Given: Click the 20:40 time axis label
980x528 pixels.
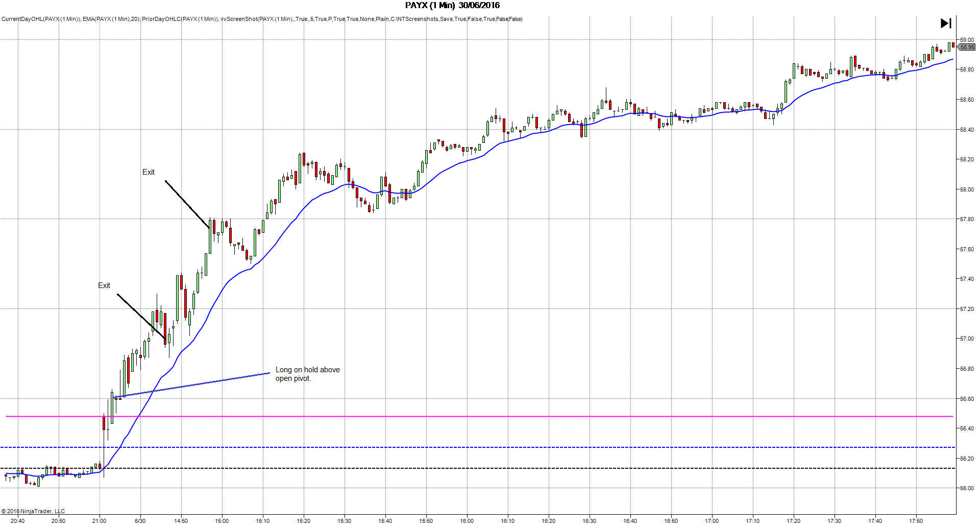Looking at the screenshot, I should click(x=17, y=521).
